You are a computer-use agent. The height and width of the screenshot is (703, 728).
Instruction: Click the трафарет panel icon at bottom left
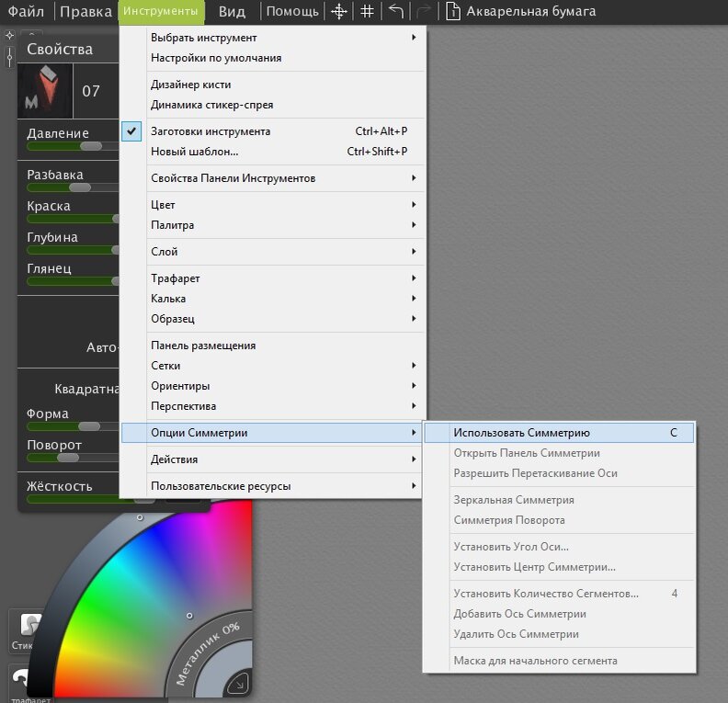coord(26,683)
